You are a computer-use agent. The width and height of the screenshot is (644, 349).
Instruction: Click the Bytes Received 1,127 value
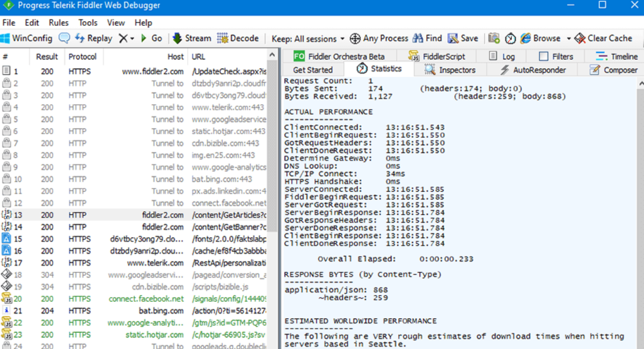[x=380, y=96]
